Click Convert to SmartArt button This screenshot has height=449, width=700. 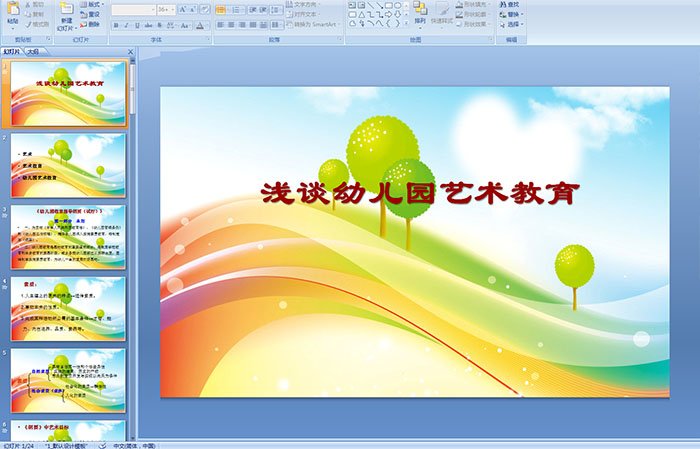(x=312, y=24)
